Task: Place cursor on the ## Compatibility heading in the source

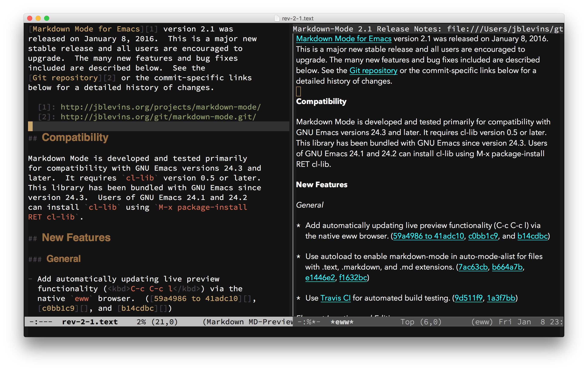Action: [68, 137]
